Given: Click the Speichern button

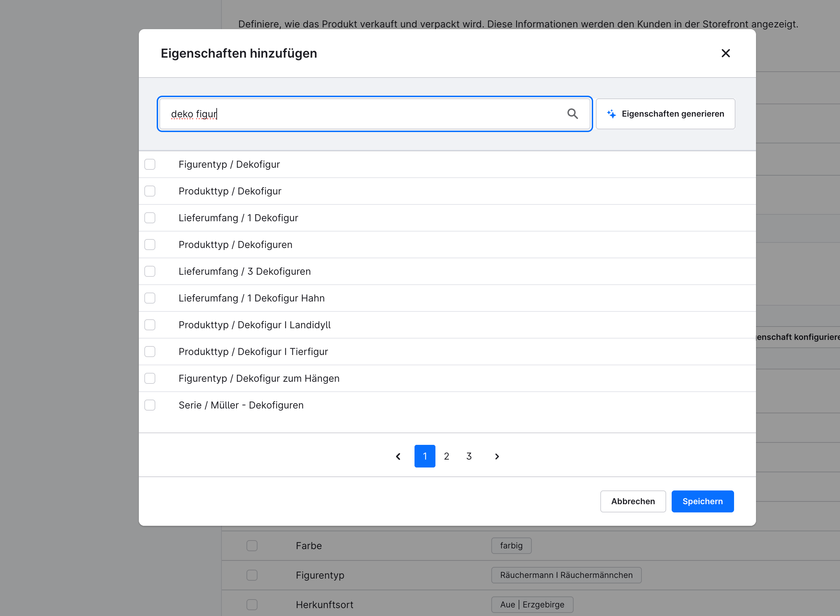Looking at the screenshot, I should 703,501.
